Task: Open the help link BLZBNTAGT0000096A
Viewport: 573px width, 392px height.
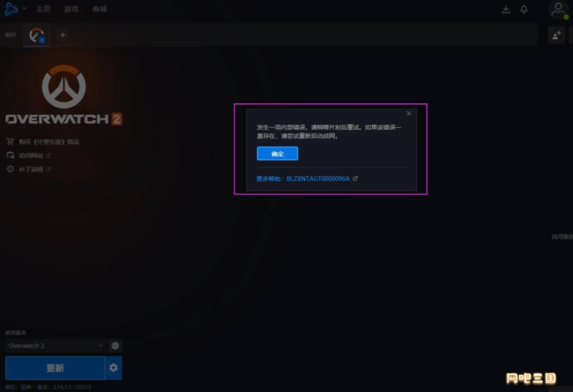Action: (318, 178)
